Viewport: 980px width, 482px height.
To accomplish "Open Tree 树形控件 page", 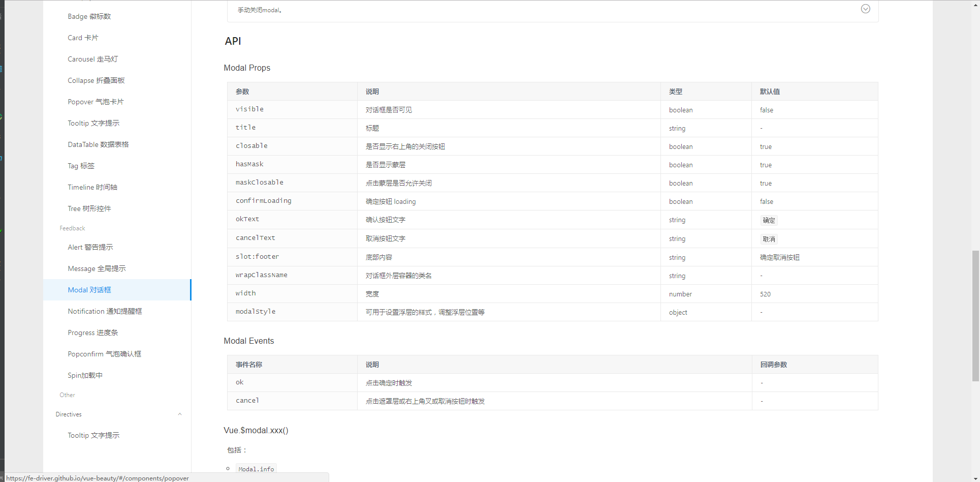I will 89,208.
